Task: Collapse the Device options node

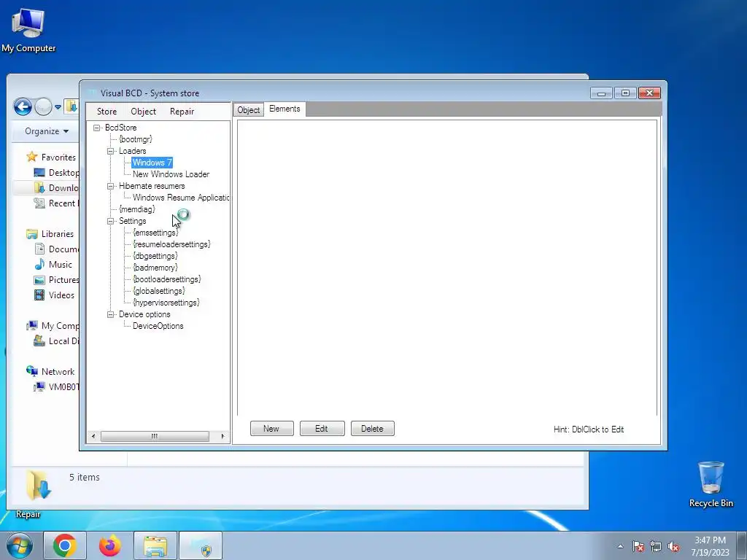Action: click(x=111, y=314)
